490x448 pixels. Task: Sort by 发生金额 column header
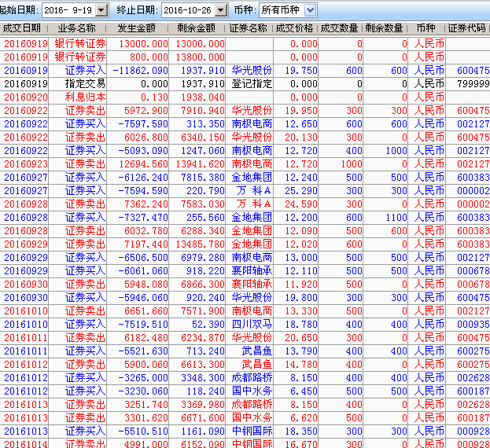pyautogui.click(x=137, y=28)
